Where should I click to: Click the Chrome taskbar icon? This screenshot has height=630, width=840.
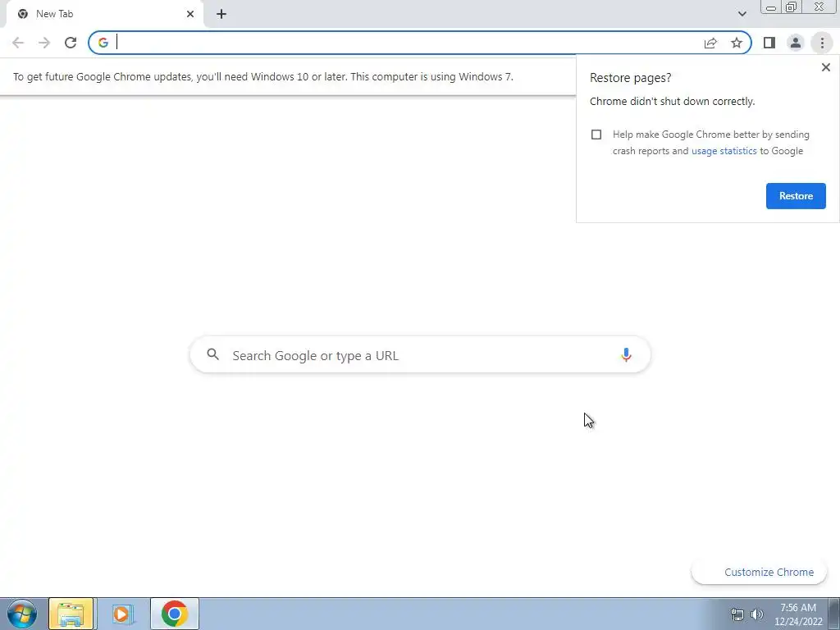174,614
